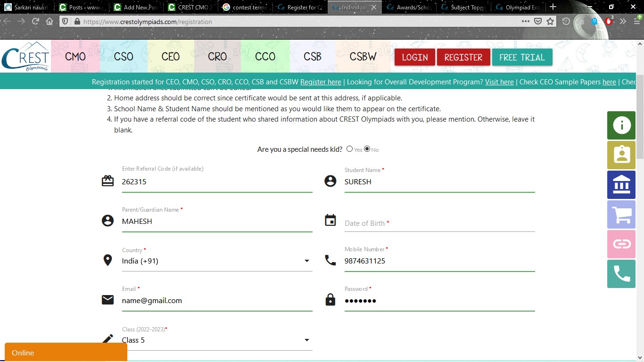
Task: Click the LOGIN button
Action: click(x=415, y=58)
